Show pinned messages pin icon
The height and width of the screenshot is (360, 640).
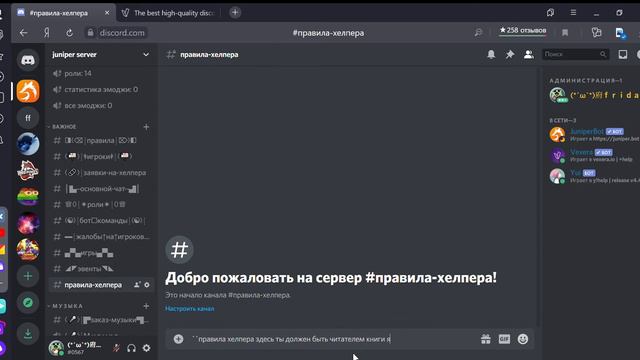pos(510,54)
